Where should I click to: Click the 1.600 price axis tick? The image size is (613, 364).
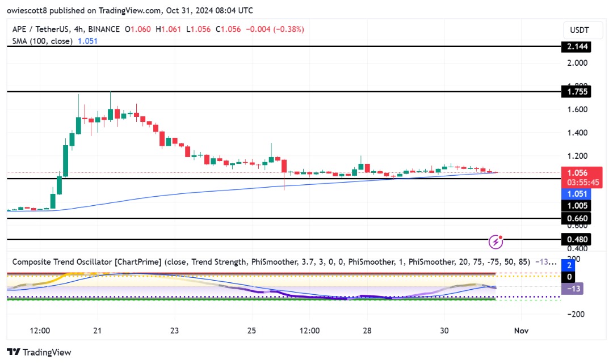pyautogui.click(x=577, y=109)
